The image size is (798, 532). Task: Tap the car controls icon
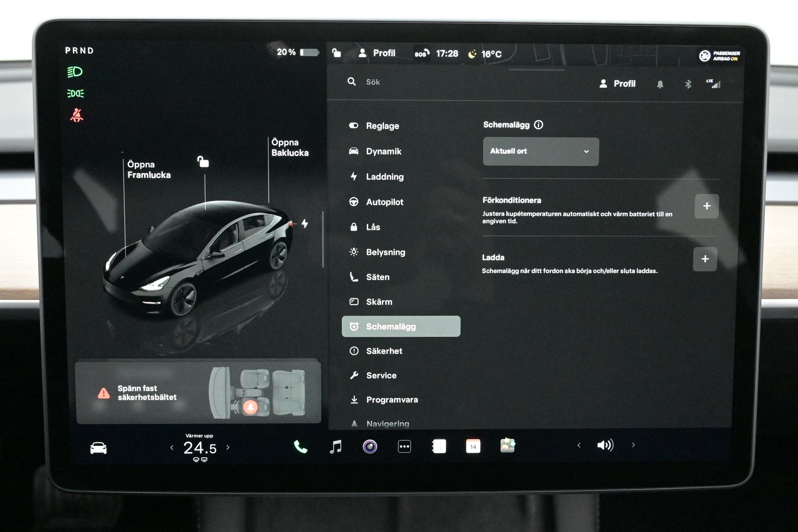(x=98, y=448)
